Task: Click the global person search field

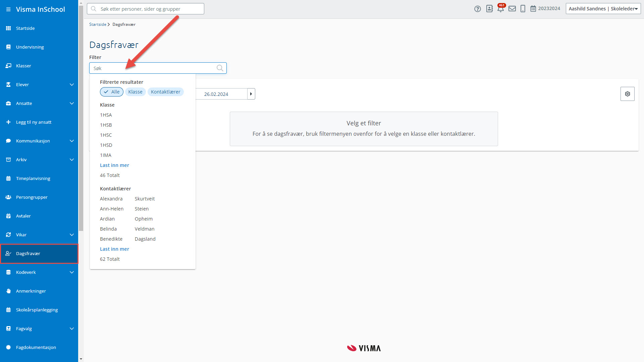Action: pyautogui.click(x=145, y=9)
